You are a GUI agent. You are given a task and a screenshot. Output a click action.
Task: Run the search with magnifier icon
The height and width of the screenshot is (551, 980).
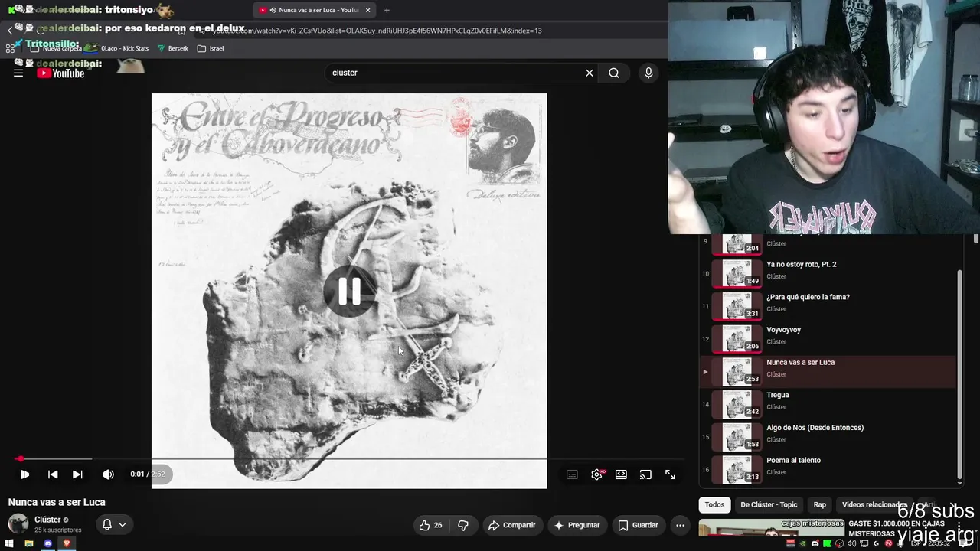coord(614,73)
